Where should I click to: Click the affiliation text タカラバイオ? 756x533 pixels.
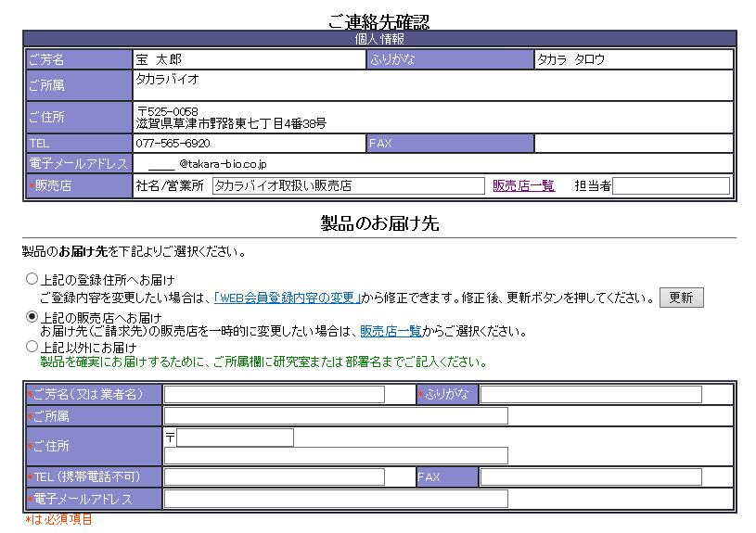tap(167, 79)
